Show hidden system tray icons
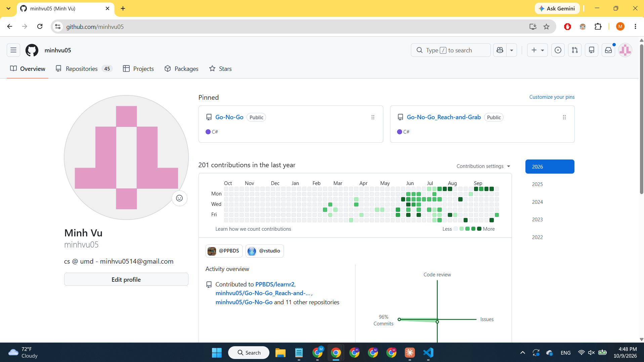 (523, 353)
